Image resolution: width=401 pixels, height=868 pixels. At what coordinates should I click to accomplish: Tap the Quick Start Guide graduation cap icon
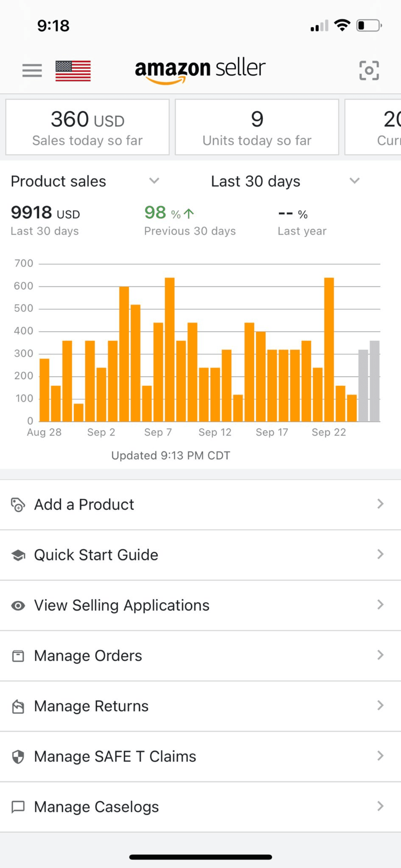pyautogui.click(x=18, y=555)
